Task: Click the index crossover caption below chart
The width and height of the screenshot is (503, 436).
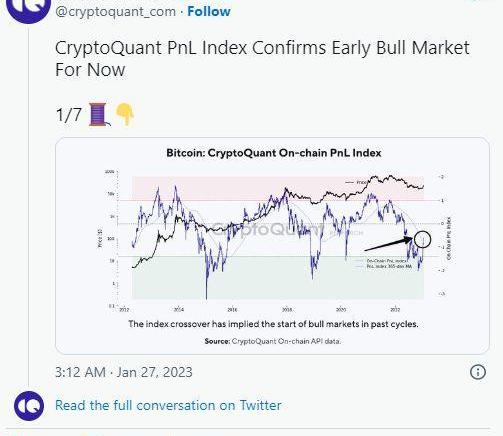Action: pyautogui.click(x=273, y=324)
